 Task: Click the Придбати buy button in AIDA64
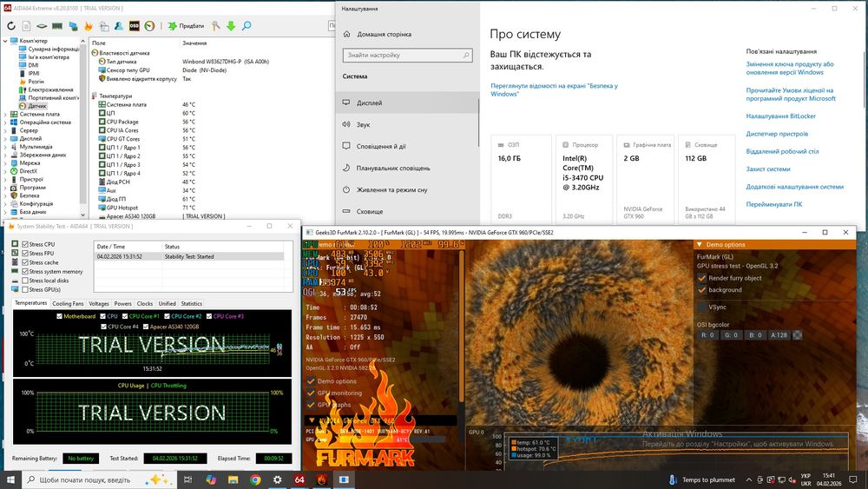click(x=186, y=26)
